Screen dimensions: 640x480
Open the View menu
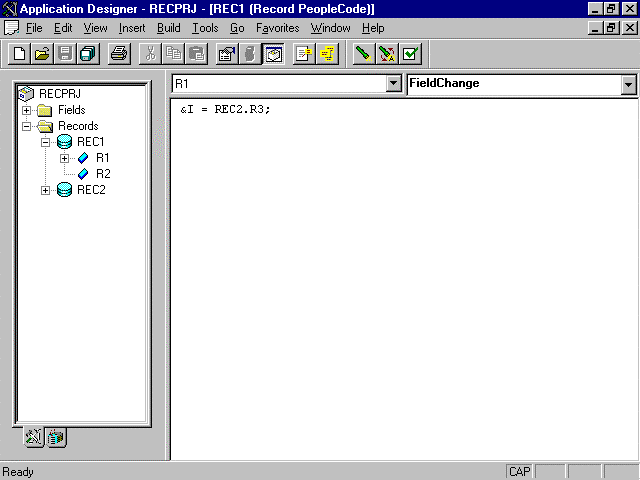(96, 28)
